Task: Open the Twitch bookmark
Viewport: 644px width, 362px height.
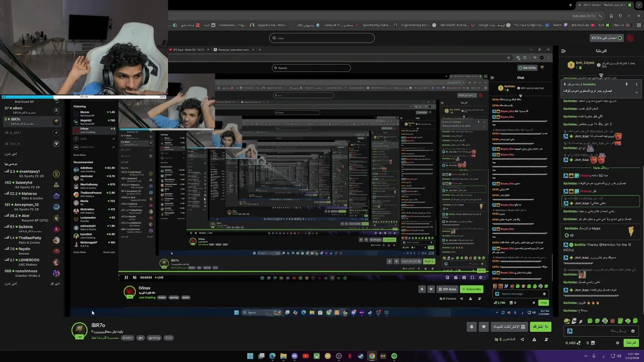Action: (x=560, y=25)
